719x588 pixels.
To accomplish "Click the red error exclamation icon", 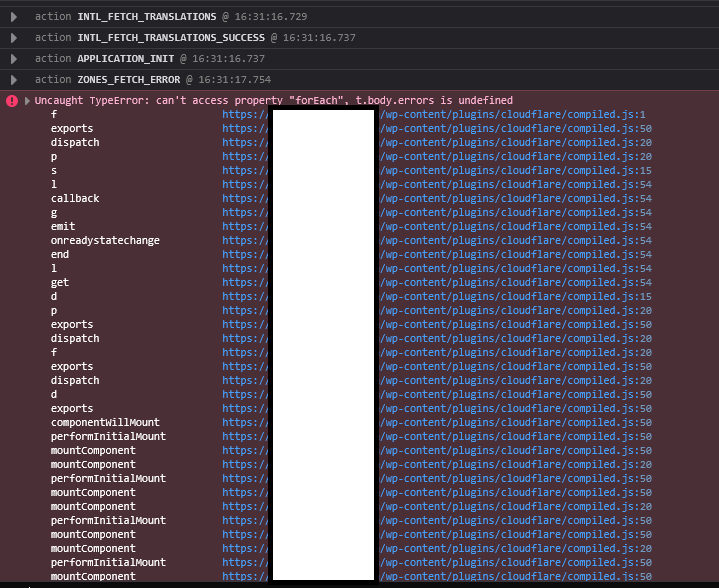I will pos(12,101).
